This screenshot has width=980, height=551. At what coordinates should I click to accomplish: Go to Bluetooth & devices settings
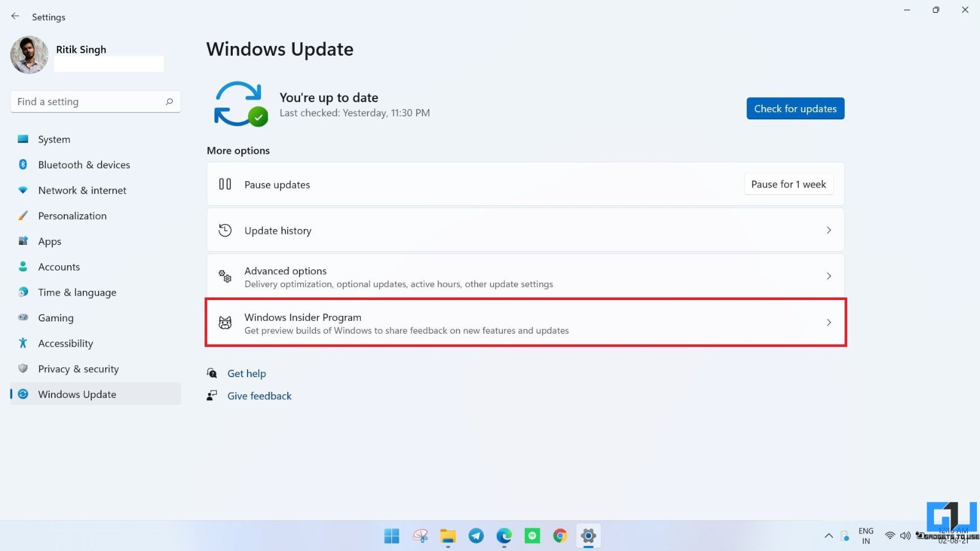tap(84, 165)
